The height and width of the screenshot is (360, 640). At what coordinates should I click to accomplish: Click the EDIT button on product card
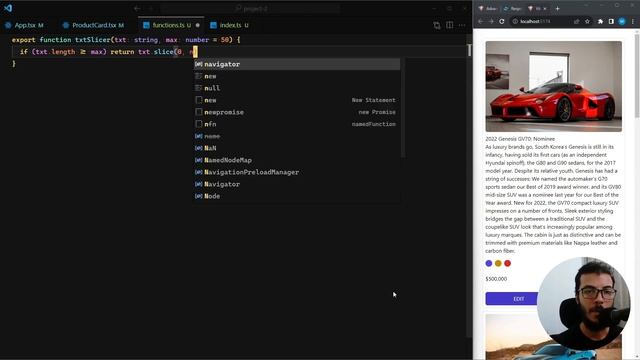(x=518, y=299)
